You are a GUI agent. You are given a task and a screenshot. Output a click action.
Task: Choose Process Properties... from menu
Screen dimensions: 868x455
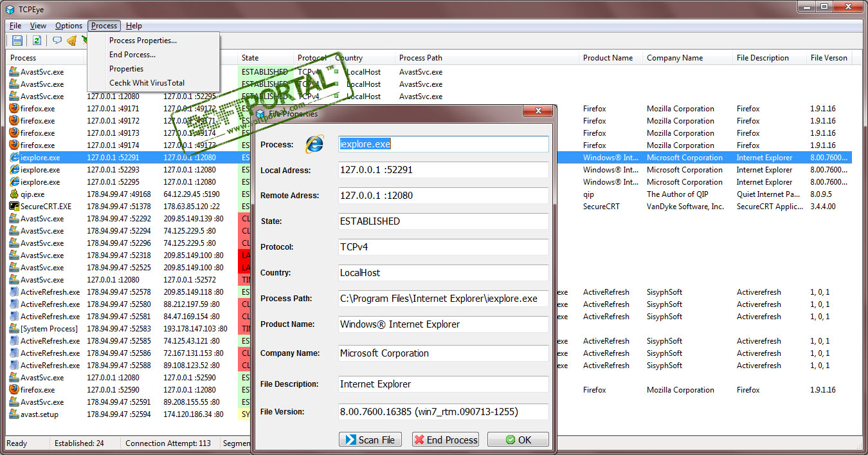pyautogui.click(x=154, y=41)
